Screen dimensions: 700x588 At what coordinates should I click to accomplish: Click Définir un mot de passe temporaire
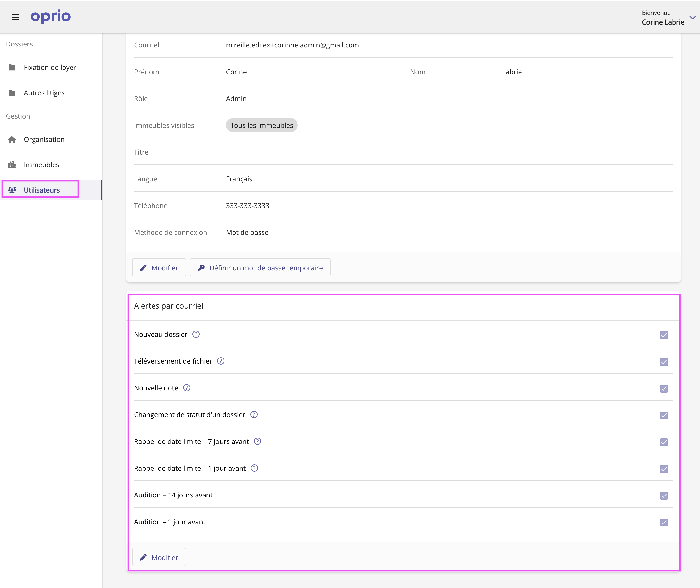click(x=260, y=268)
